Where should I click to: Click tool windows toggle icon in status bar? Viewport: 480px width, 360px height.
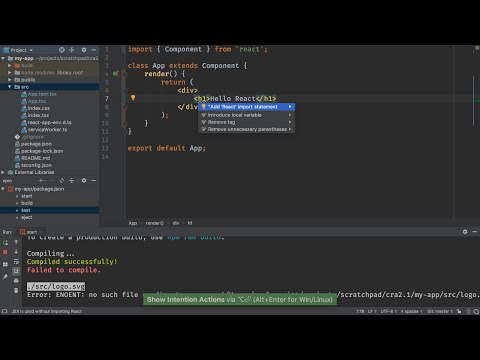coord(4,311)
